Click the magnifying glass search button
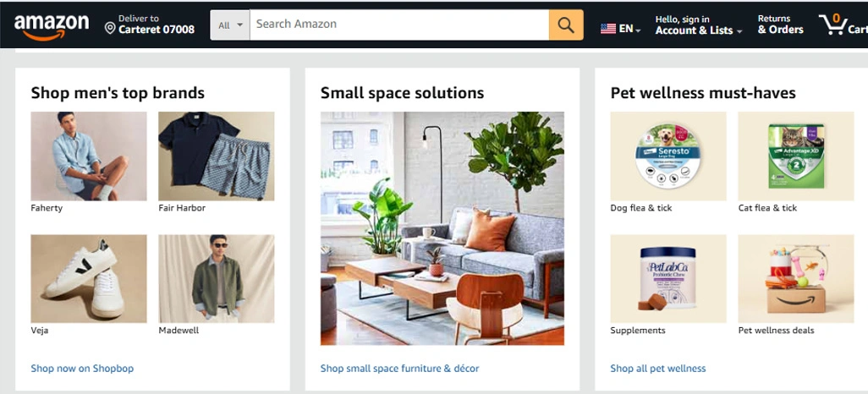 [x=566, y=25]
